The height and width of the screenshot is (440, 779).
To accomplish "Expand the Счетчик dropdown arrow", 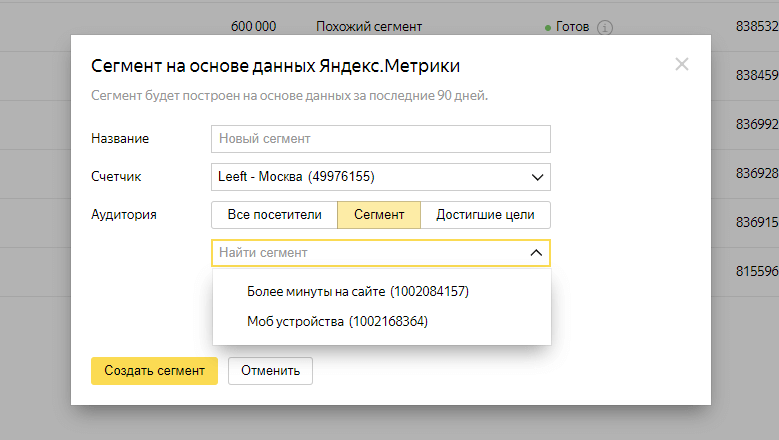I will (x=537, y=177).
